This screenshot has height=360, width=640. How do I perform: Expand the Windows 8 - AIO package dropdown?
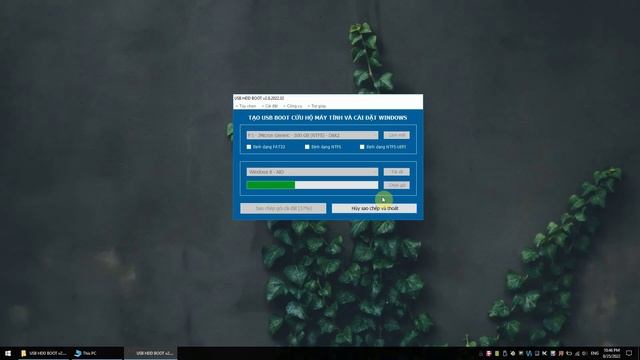[312, 172]
